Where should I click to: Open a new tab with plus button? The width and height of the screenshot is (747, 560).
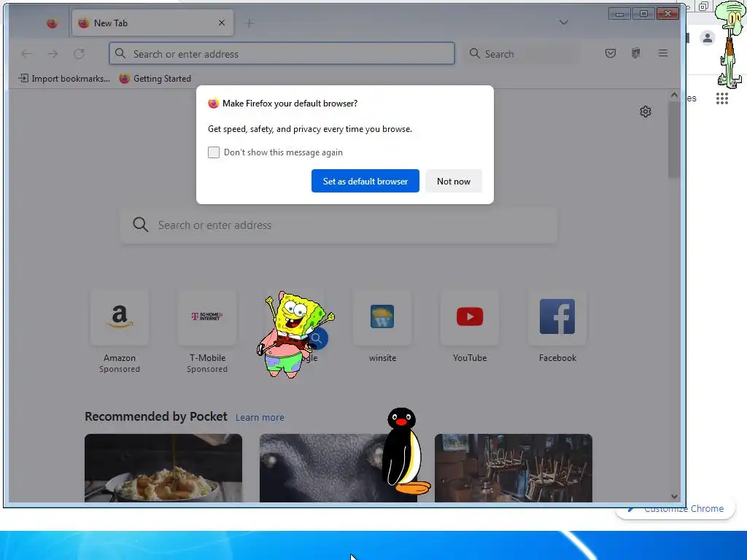pos(249,23)
